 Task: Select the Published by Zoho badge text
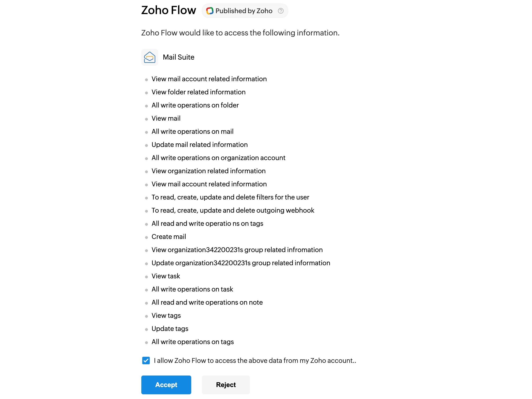coord(244,11)
